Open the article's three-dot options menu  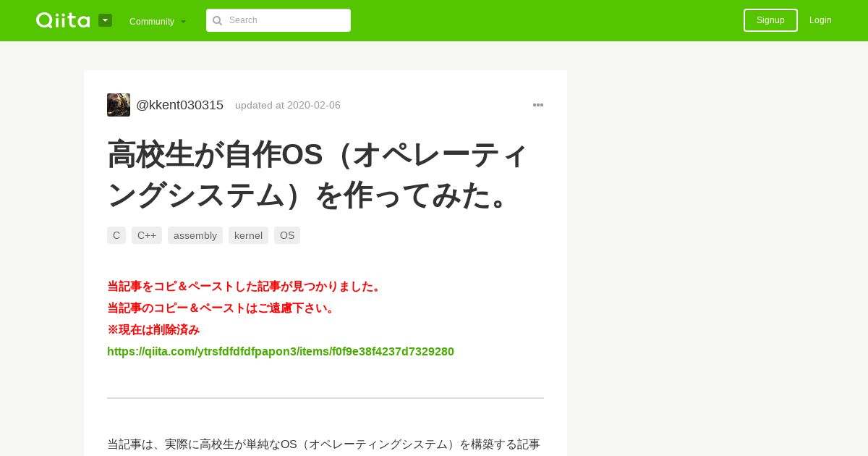pos(538,105)
